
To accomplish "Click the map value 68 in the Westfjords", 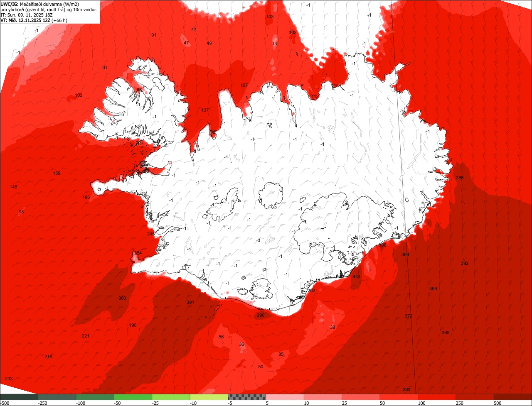I will click(x=139, y=90).
